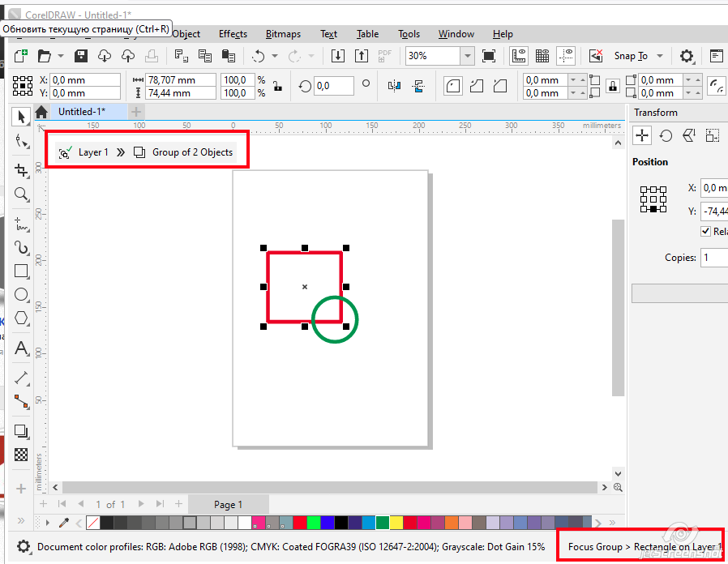Toggle the Relative position checkbox
Viewport: 728px width, 564px height.
[706, 231]
